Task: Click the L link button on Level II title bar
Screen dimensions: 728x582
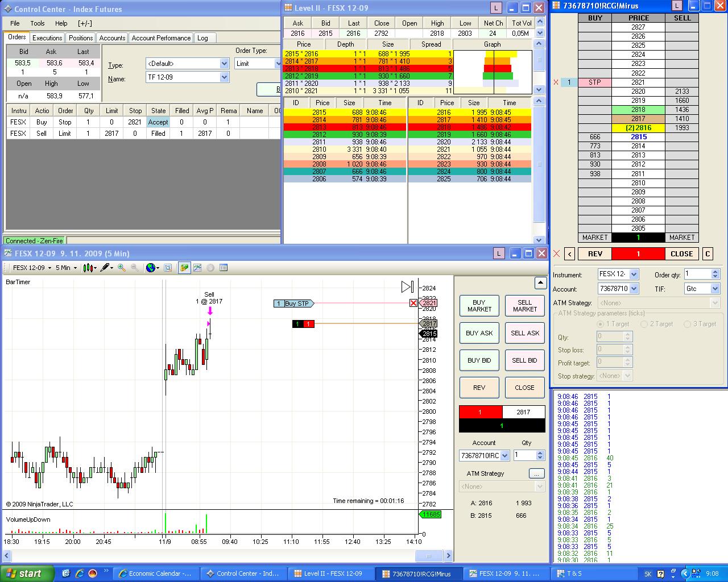Action: (496, 8)
